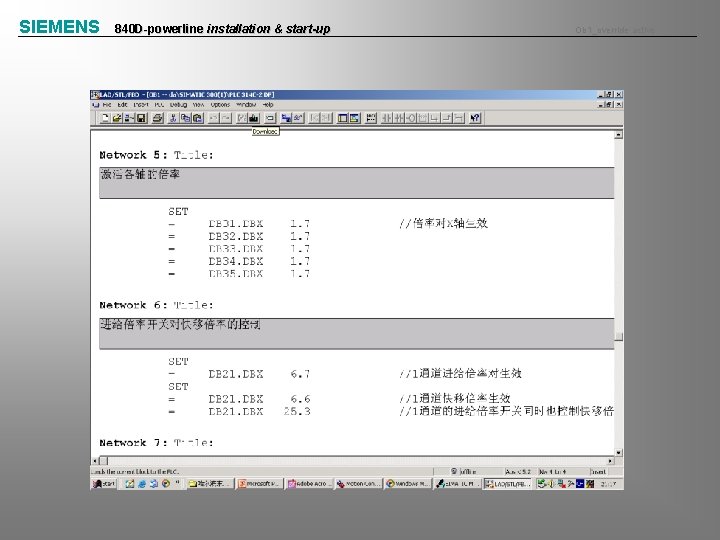
Task: Click horizontal scrollbar left arrow
Action: click(96, 461)
